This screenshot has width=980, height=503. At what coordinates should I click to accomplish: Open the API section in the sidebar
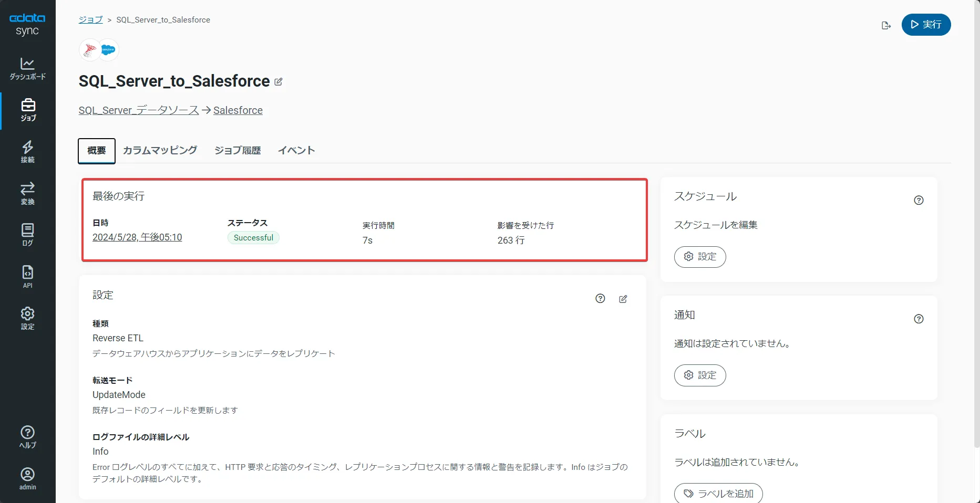click(27, 276)
